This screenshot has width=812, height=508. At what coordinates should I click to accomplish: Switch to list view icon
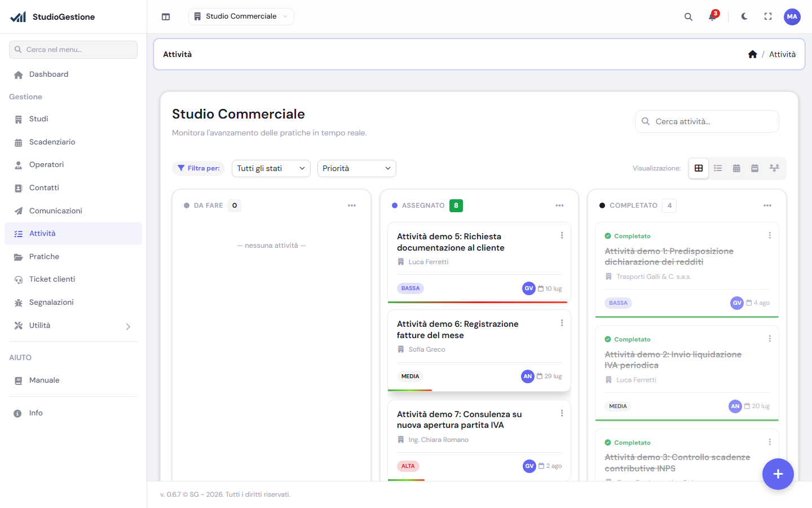click(718, 168)
